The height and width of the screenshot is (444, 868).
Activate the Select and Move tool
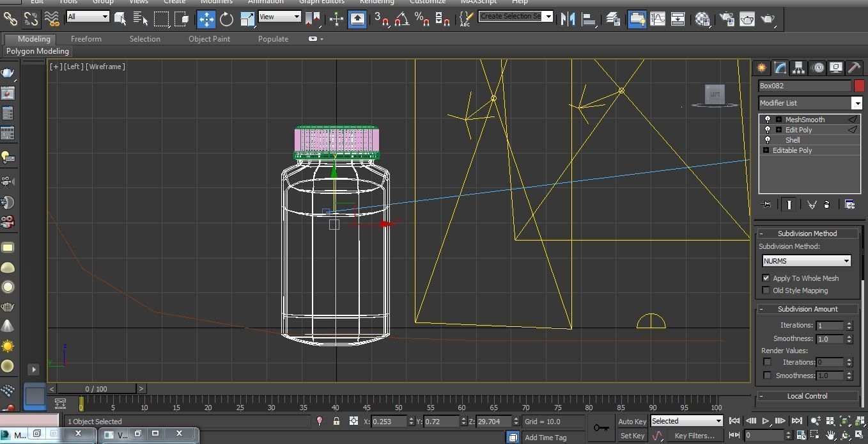tap(206, 19)
